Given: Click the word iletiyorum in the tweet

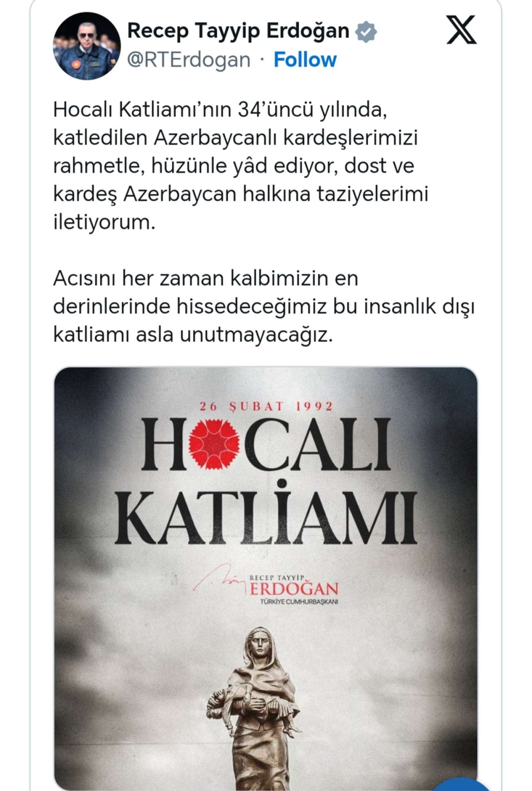Looking at the screenshot, I should 104,222.
